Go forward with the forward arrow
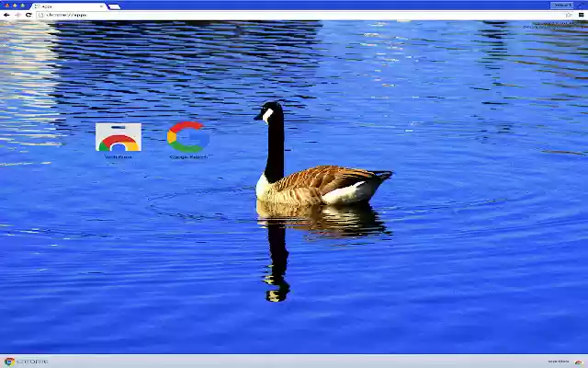The image size is (588, 368). pyautogui.click(x=17, y=15)
